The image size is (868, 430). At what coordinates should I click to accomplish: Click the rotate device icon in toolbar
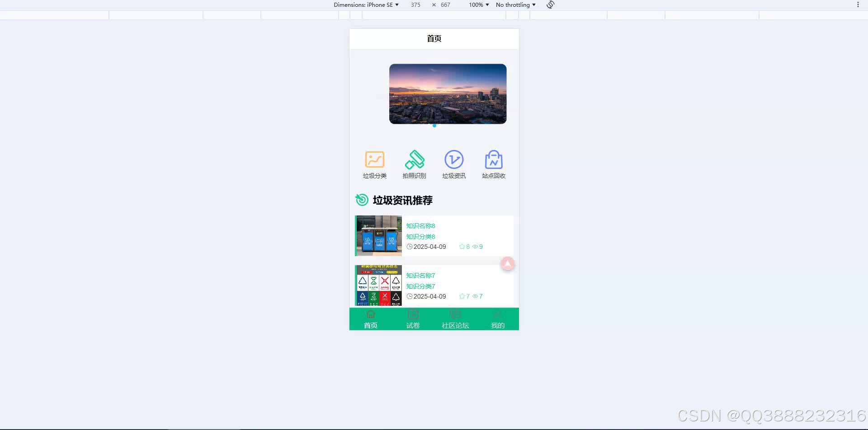point(550,5)
